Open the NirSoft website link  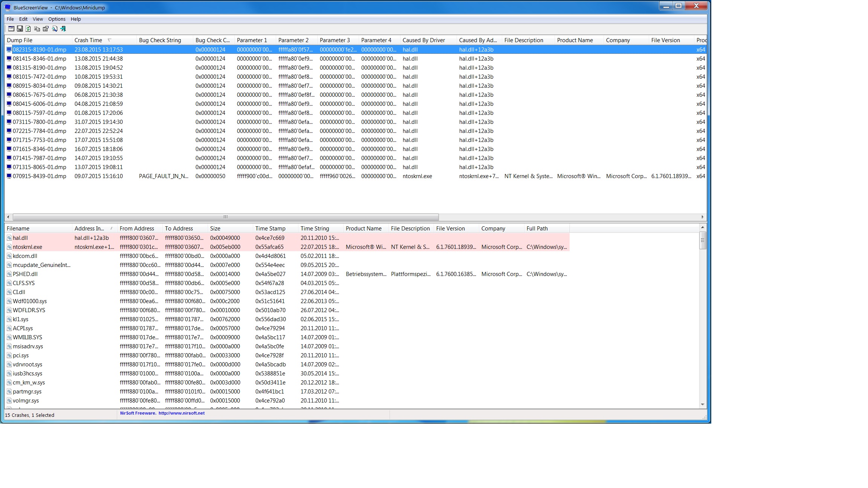[x=181, y=413]
